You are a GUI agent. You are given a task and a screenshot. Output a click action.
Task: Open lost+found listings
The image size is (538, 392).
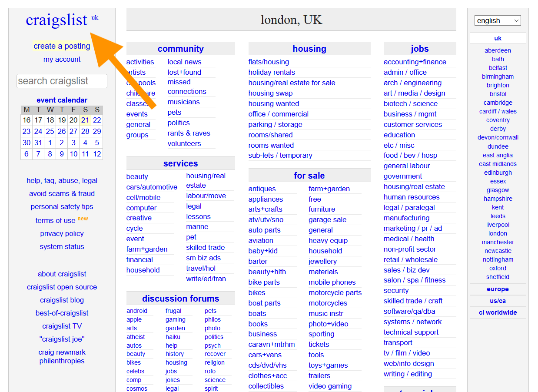[184, 72]
